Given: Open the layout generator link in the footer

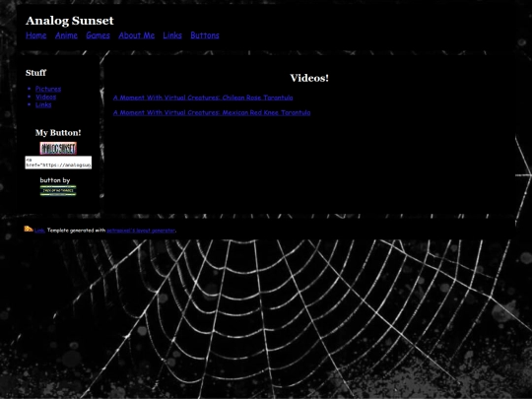Looking at the screenshot, I should click(141, 231).
